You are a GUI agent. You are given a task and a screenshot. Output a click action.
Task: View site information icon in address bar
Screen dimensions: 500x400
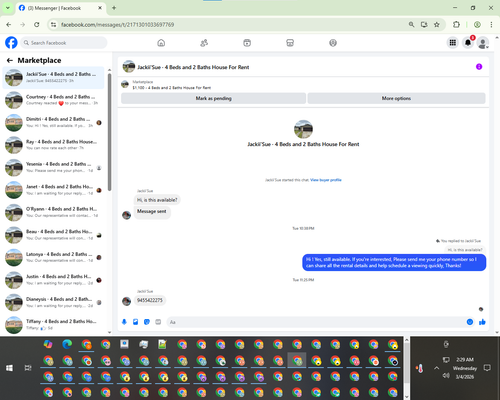pyautogui.click(x=53, y=24)
